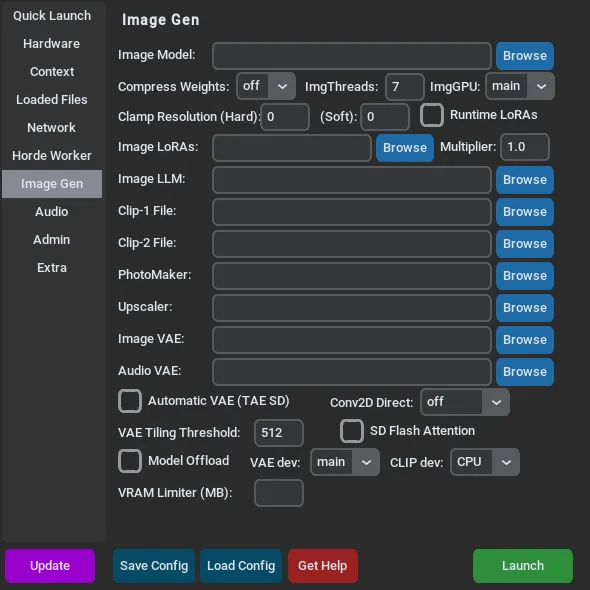The width and height of the screenshot is (590, 590).
Task: Open the Quick Launch tab
Action: pyautogui.click(x=52, y=16)
